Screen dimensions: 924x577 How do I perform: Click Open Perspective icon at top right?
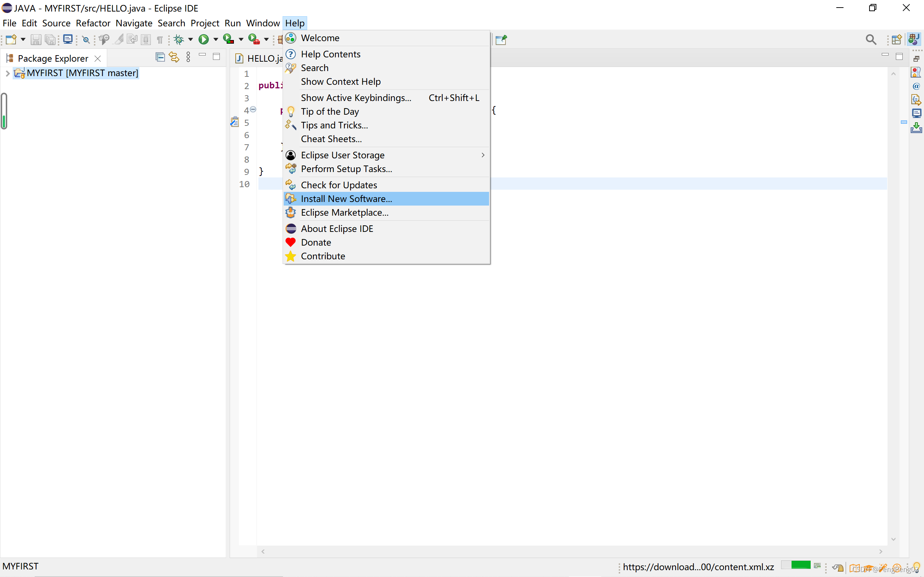pos(896,39)
